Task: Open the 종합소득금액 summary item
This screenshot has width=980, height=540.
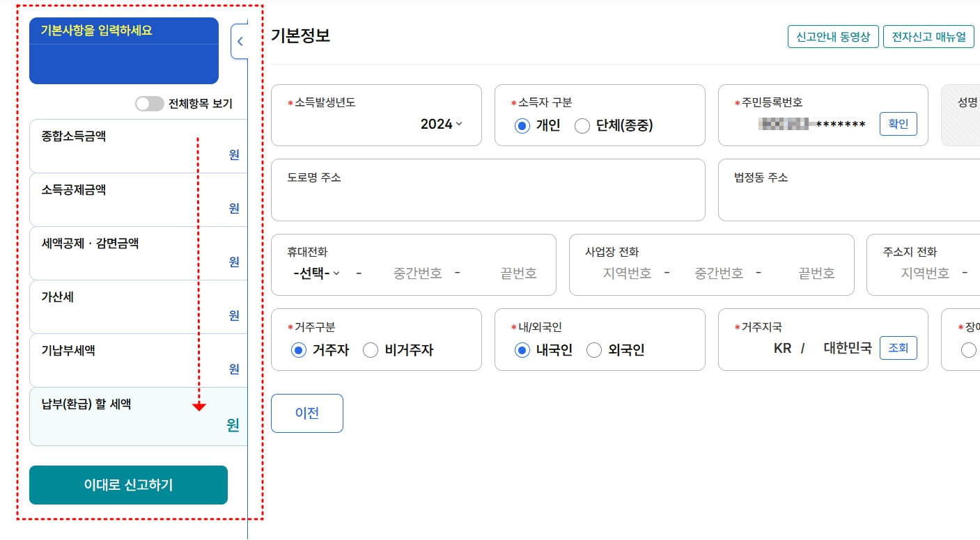Action: [139, 146]
